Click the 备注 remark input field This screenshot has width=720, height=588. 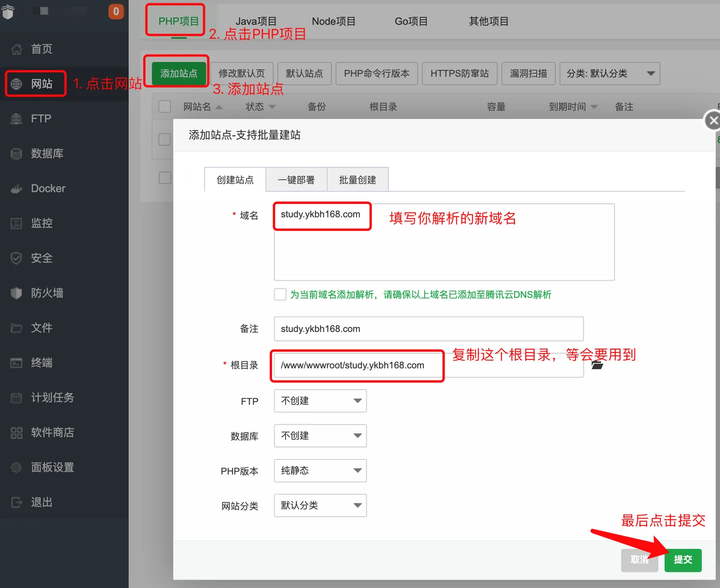pos(428,329)
